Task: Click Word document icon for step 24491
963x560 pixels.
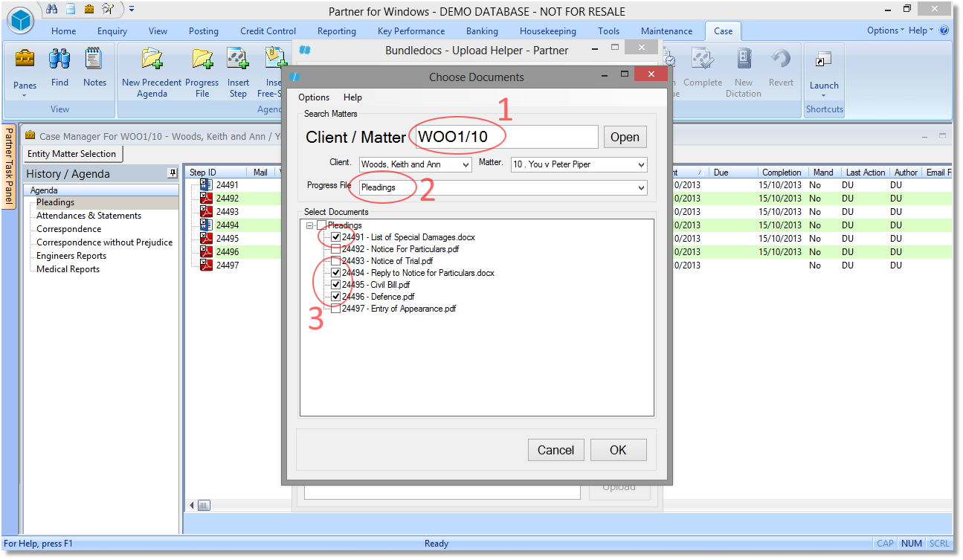Action: [x=207, y=184]
